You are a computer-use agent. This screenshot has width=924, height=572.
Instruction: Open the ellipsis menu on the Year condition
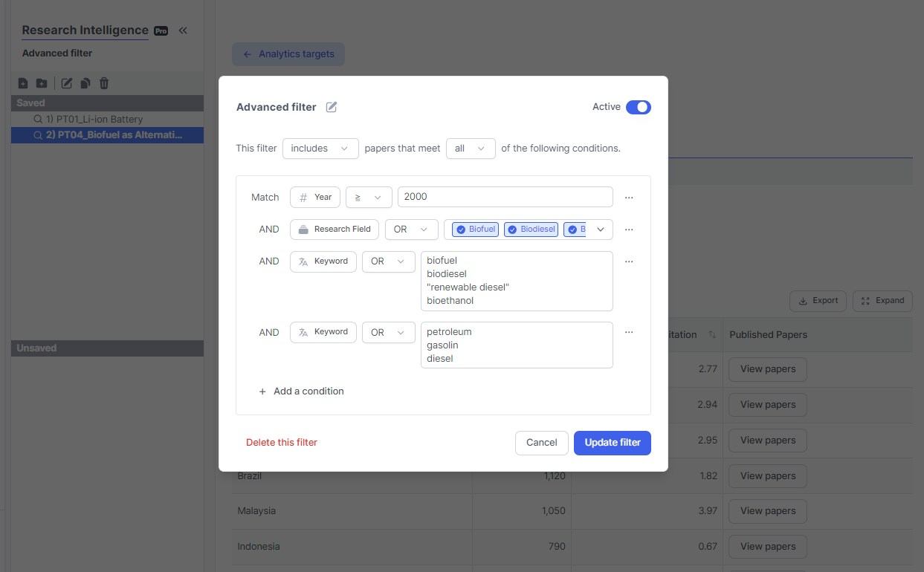point(629,197)
